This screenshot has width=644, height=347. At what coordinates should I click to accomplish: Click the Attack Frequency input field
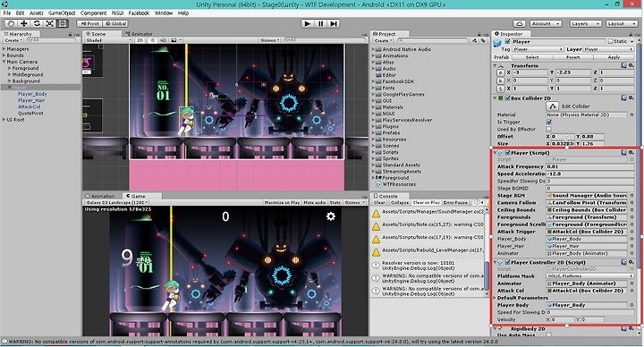click(589, 166)
